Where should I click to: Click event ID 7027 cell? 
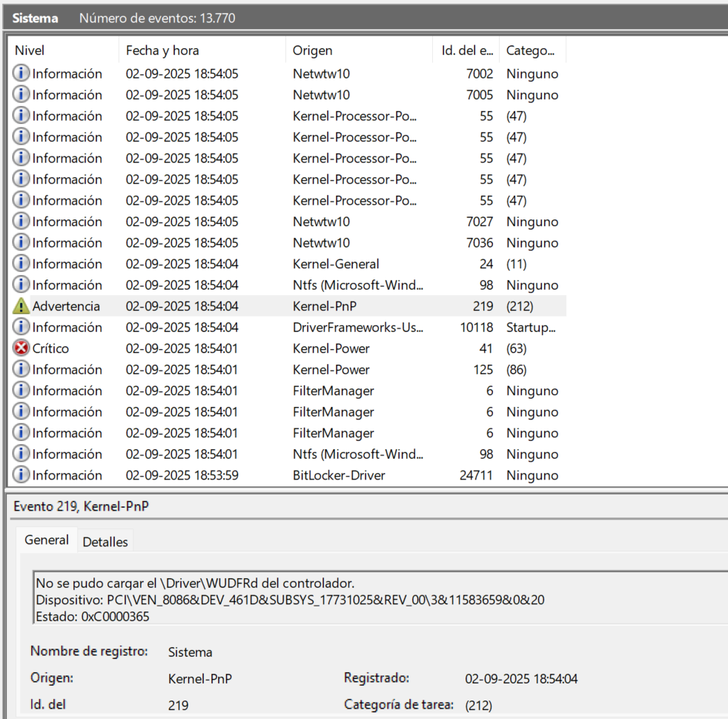[480, 222]
